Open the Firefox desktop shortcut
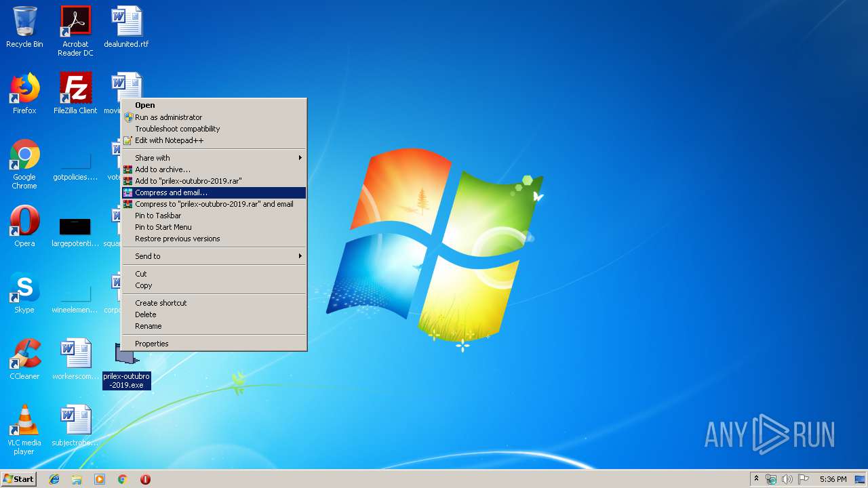This screenshot has height=488, width=868. (24, 94)
